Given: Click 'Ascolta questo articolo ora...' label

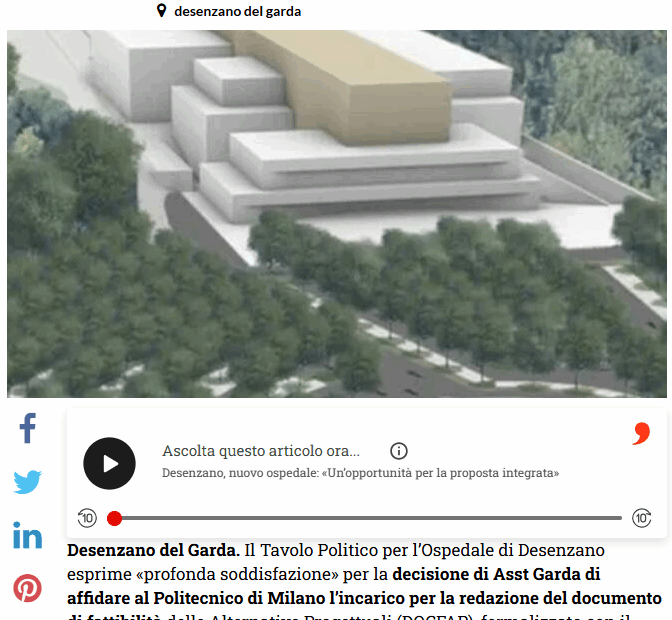Looking at the screenshot, I should 260,451.
